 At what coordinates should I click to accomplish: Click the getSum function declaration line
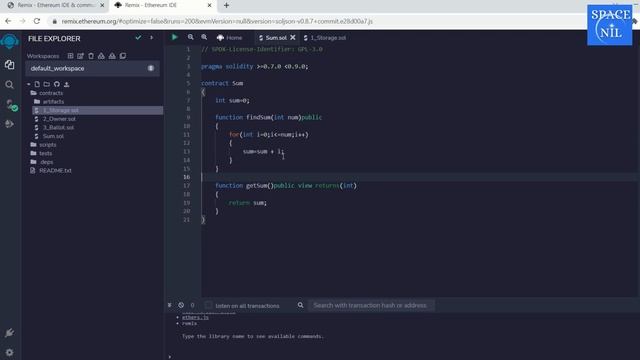(286, 185)
